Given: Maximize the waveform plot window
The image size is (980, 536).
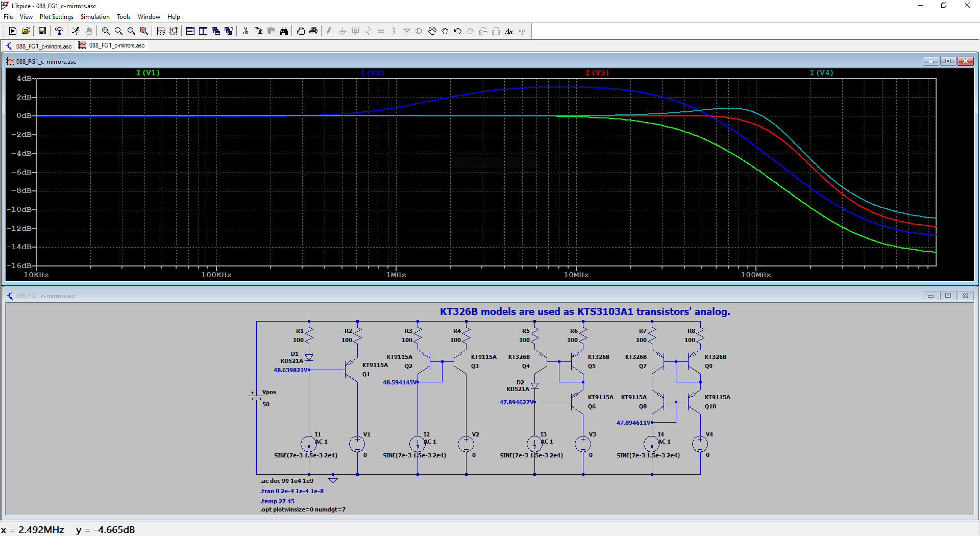Looking at the screenshot, I should (x=948, y=61).
